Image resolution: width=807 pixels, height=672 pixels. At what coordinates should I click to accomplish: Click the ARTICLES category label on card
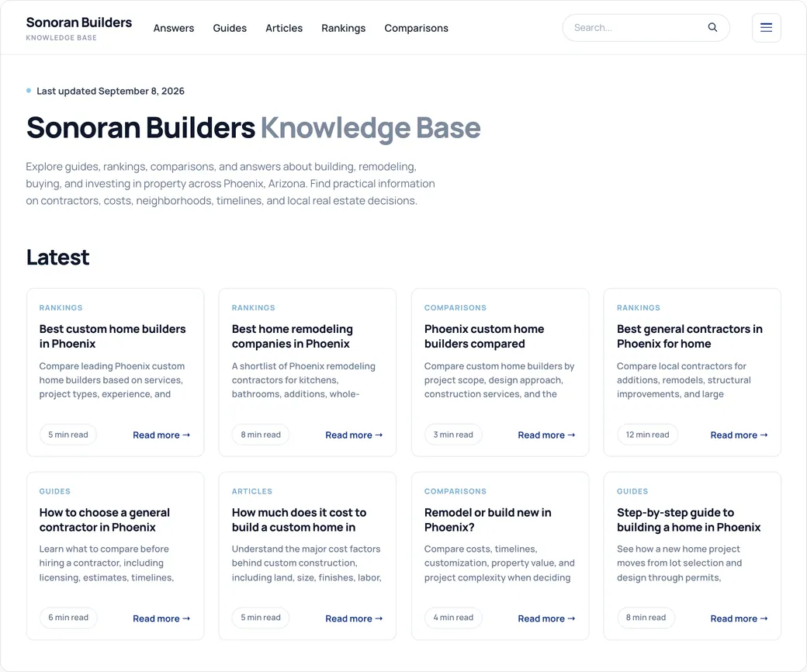251,491
